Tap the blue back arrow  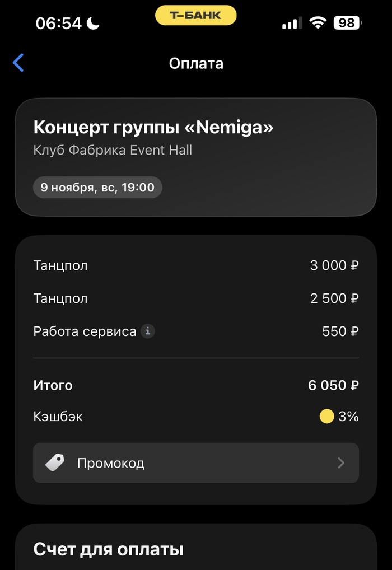click(18, 63)
